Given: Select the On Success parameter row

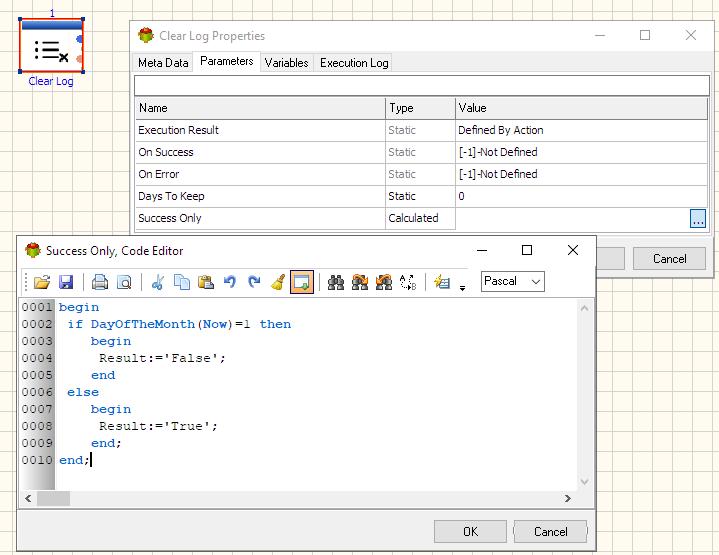Looking at the screenshot, I should click(x=421, y=152).
